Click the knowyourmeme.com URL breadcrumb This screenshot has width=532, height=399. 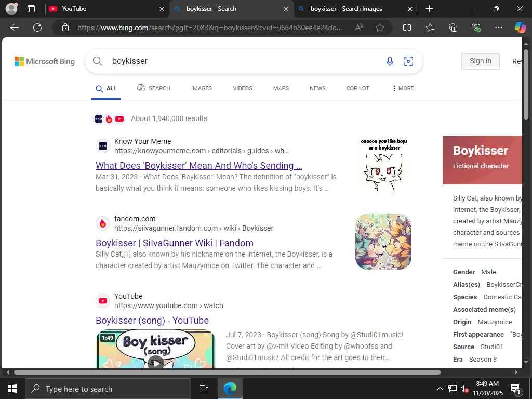tap(202, 151)
